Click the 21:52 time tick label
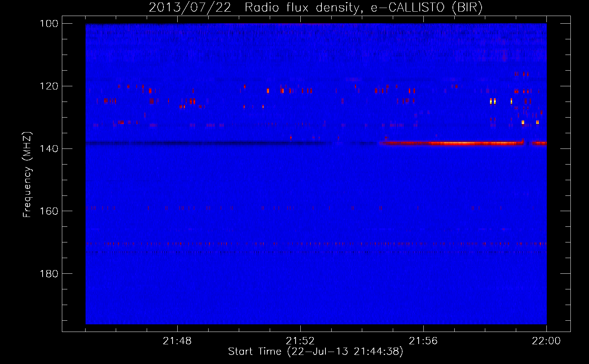This screenshot has height=364, width=589. coord(300,341)
